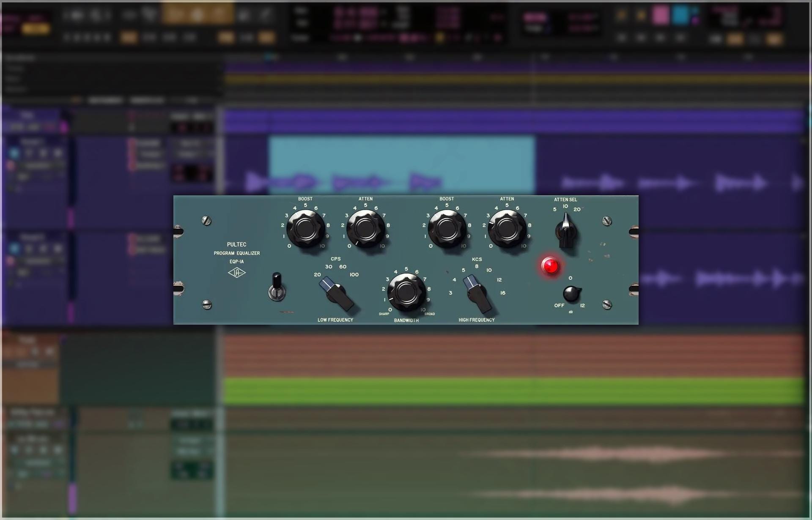Click the Universal Audio diamond logo
This screenshot has height=520, width=812.
tap(236, 273)
